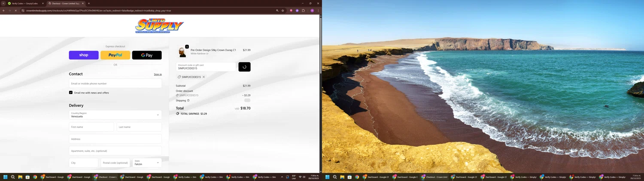Uncheck Email me with news and offers
Viewport: 644px width, 181px height.
(x=71, y=93)
